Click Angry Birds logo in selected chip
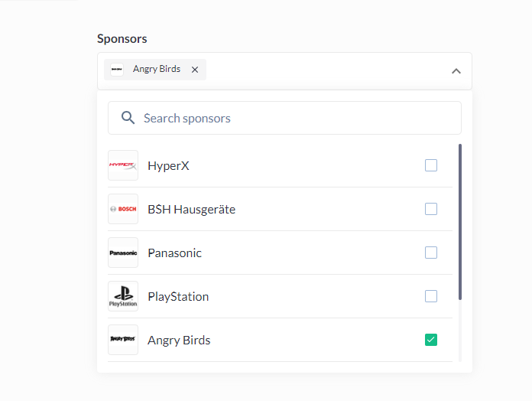The image size is (532, 401). (117, 70)
